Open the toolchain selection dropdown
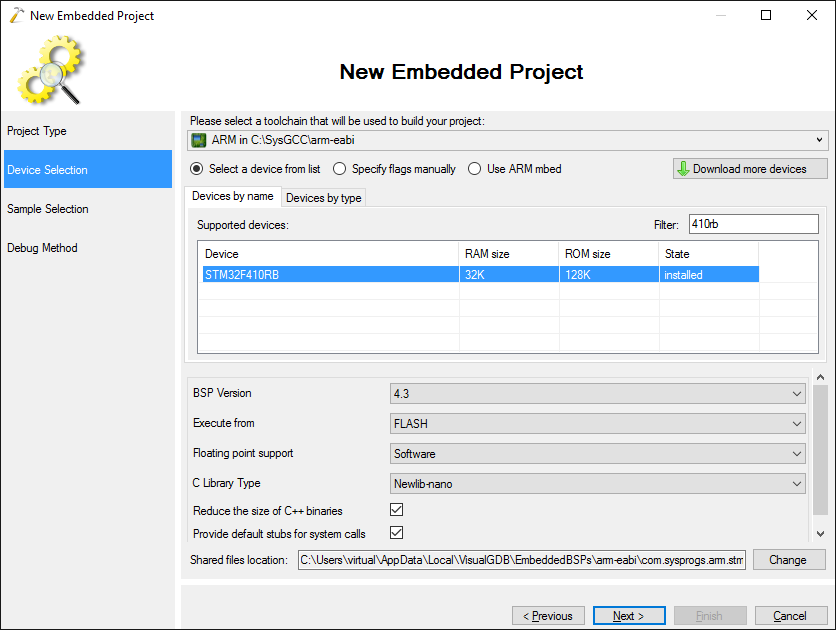The width and height of the screenshot is (836, 630). pyautogui.click(x=508, y=140)
